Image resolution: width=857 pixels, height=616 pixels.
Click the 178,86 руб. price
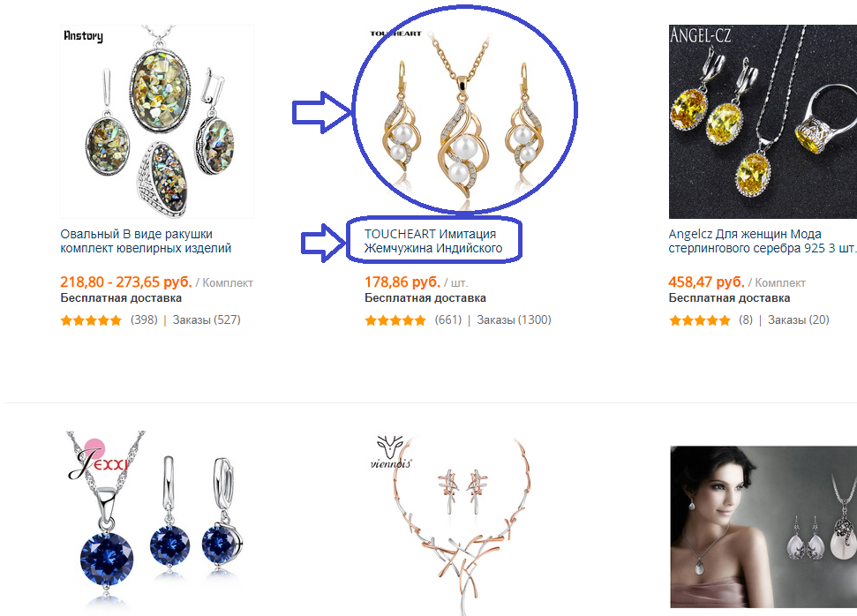coord(402,282)
